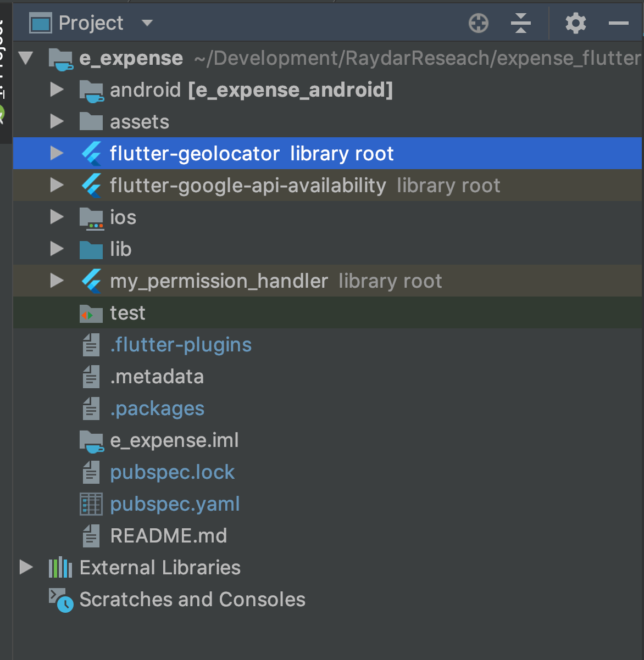This screenshot has height=660, width=644.
Task: Open the Project panel settings gear
Action: 575,23
